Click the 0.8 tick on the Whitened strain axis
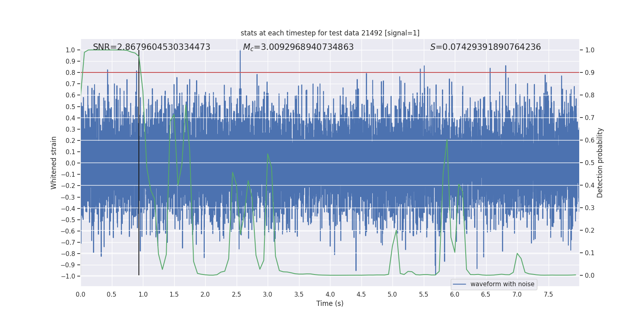 click(x=70, y=72)
